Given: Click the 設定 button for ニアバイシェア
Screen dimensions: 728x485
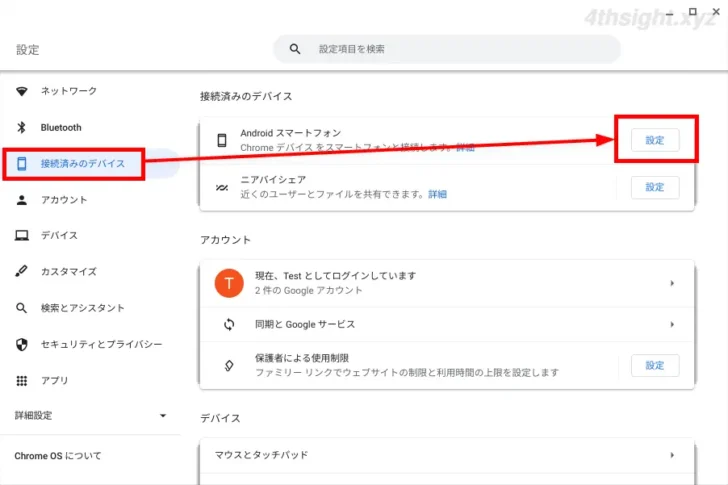Looking at the screenshot, I should (x=655, y=188).
